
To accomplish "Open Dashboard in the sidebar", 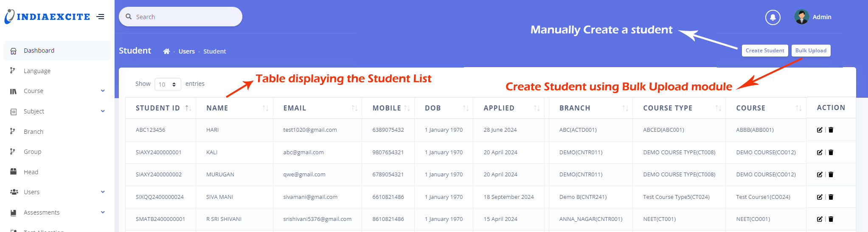I will point(39,51).
